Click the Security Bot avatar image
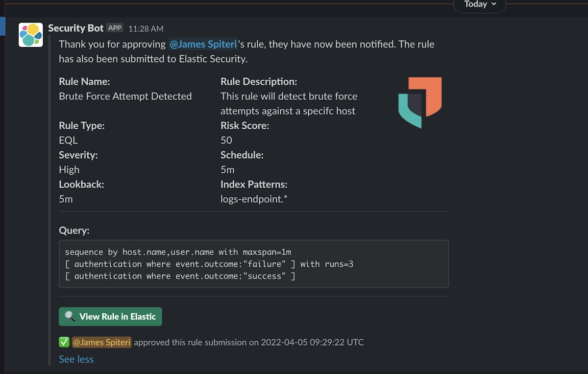Screen dimensions: 588x374 click(x=31, y=35)
